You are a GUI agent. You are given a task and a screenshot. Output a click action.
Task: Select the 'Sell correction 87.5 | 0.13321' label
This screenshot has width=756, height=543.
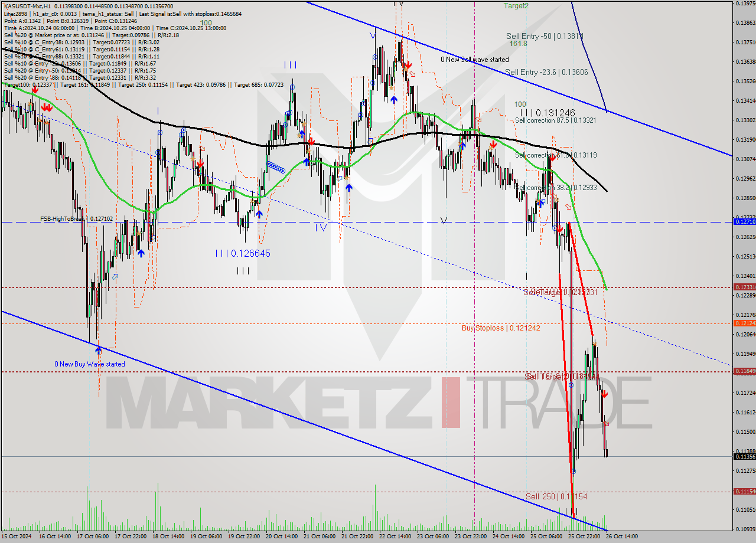point(555,120)
